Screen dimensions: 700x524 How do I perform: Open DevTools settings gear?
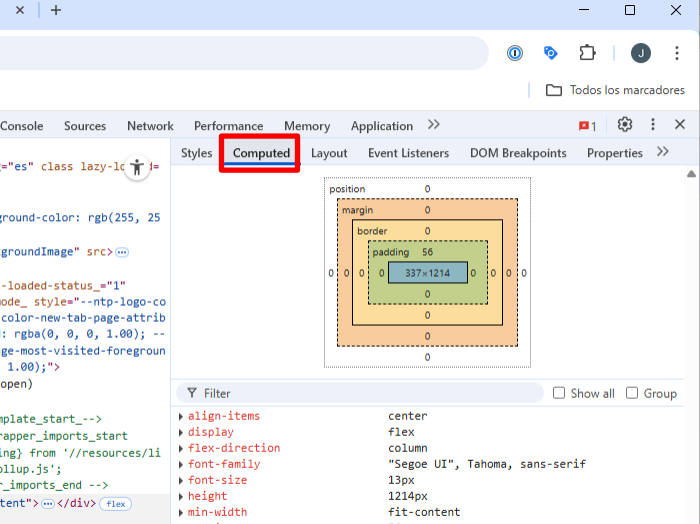(625, 125)
